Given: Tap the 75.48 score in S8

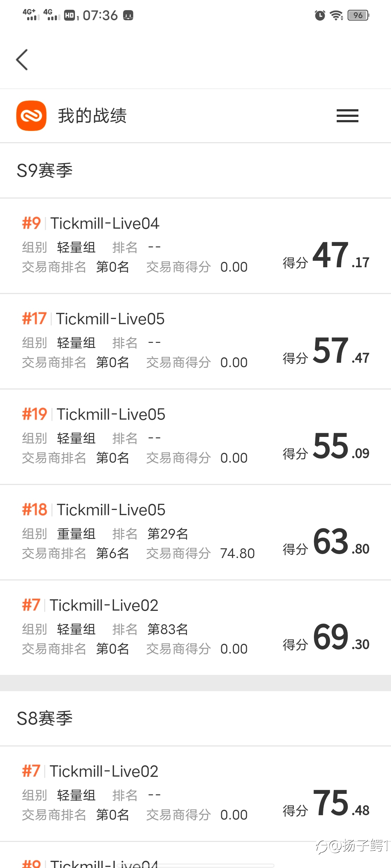Looking at the screenshot, I should click(341, 803).
